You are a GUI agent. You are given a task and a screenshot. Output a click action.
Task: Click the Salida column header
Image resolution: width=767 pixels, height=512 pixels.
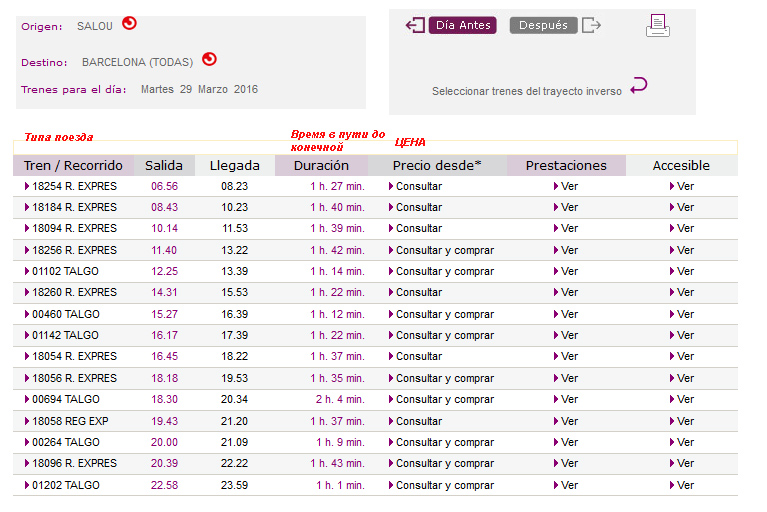(x=164, y=166)
